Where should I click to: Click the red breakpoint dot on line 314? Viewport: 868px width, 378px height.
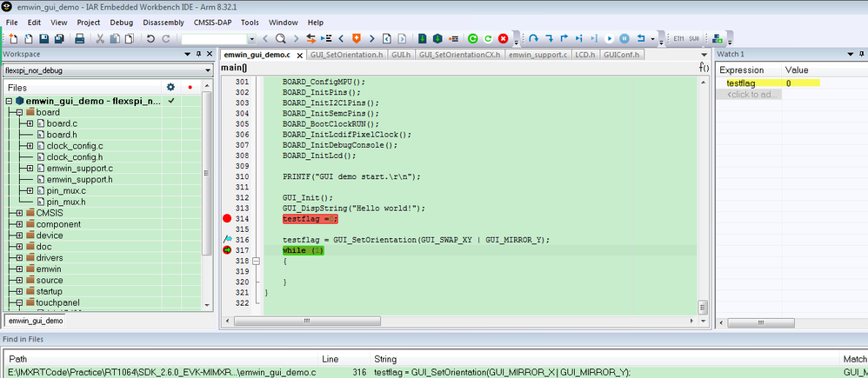pyautogui.click(x=227, y=219)
